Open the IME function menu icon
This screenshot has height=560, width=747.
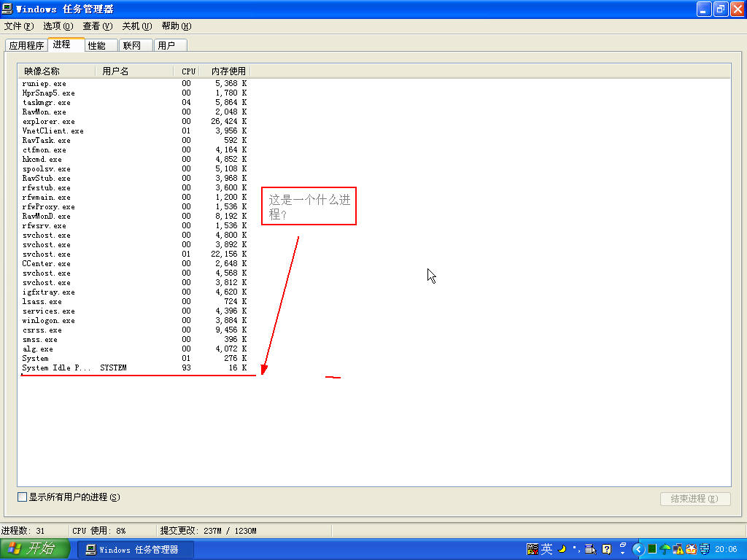tap(591, 549)
